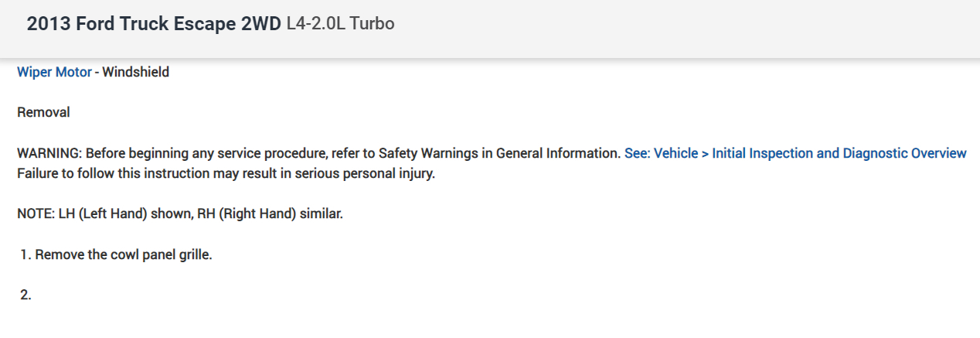Click the empty step 2 marker
Viewport: 980px width, 338px height.
coord(26,295)
